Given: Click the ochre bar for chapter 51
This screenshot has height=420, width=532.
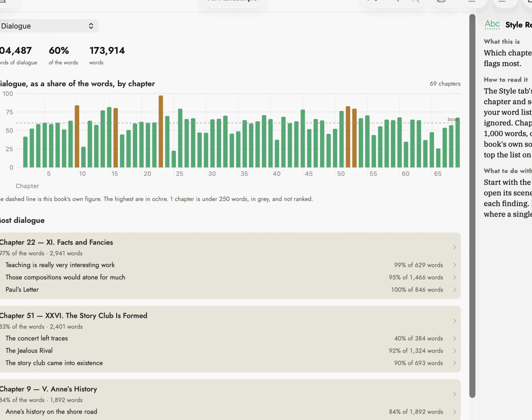Looking at the screenshot, I should 348,137.
